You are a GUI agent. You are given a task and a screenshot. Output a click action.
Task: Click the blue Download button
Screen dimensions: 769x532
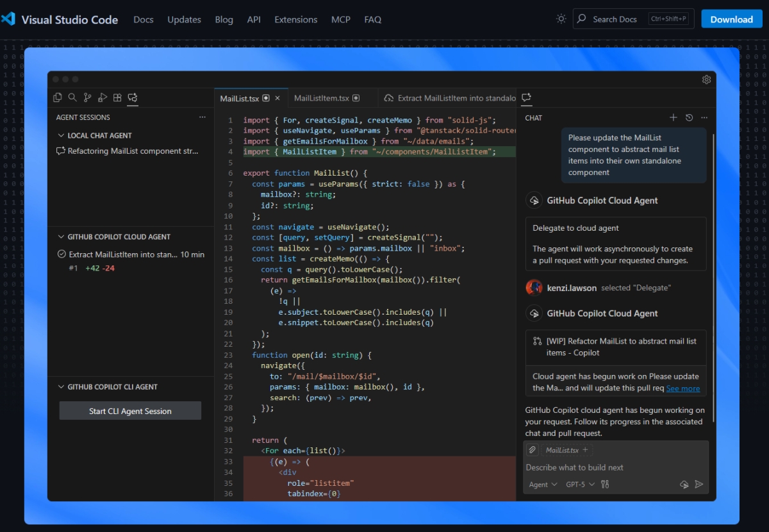pyautogui.click(x=731, y=19)
